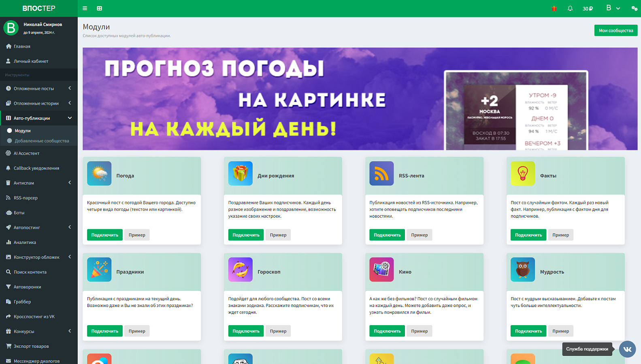Open the profile dropdown in header
The height and width of the screenshot is (364, 641).
click(x=613, y=8)
